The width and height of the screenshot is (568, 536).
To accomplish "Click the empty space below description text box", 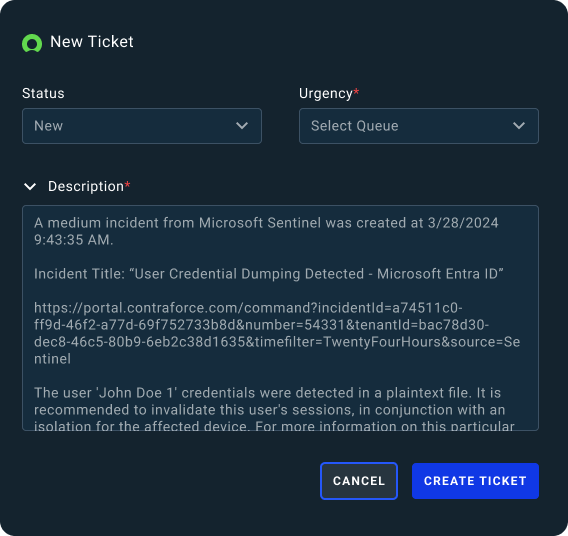I will tap(170, 480).
